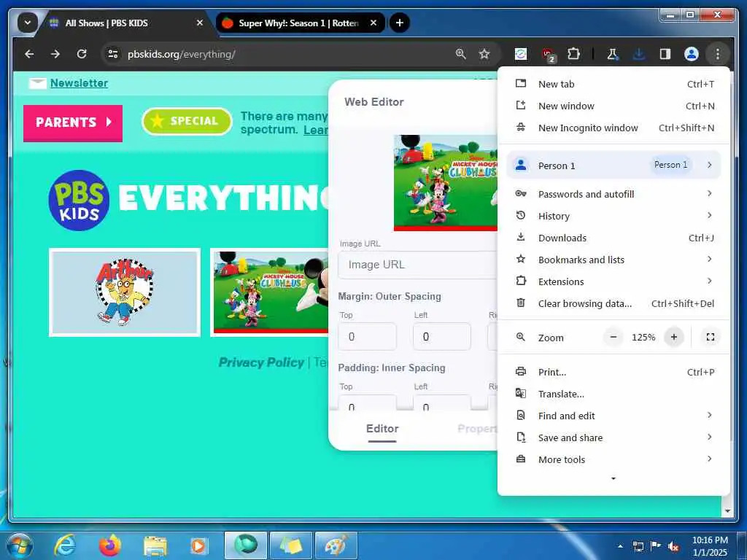Select Print from Chrome menu
The height and width of the screenshot is (560, 747).
[614, 372]
